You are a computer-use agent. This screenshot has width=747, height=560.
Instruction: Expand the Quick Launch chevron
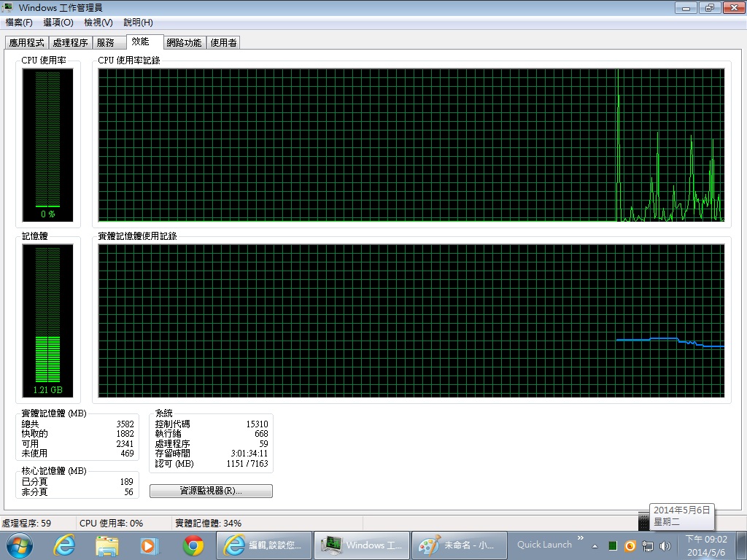tap(580, 538)
